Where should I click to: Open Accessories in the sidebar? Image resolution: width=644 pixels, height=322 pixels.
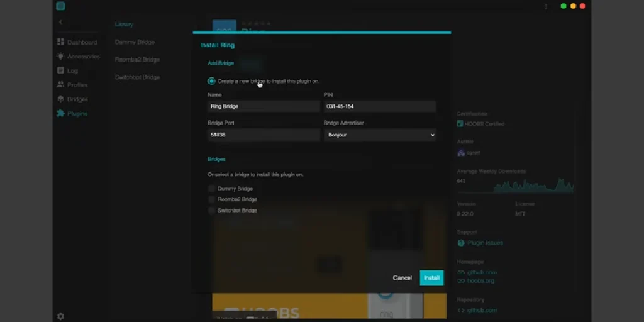click(78, 56)
